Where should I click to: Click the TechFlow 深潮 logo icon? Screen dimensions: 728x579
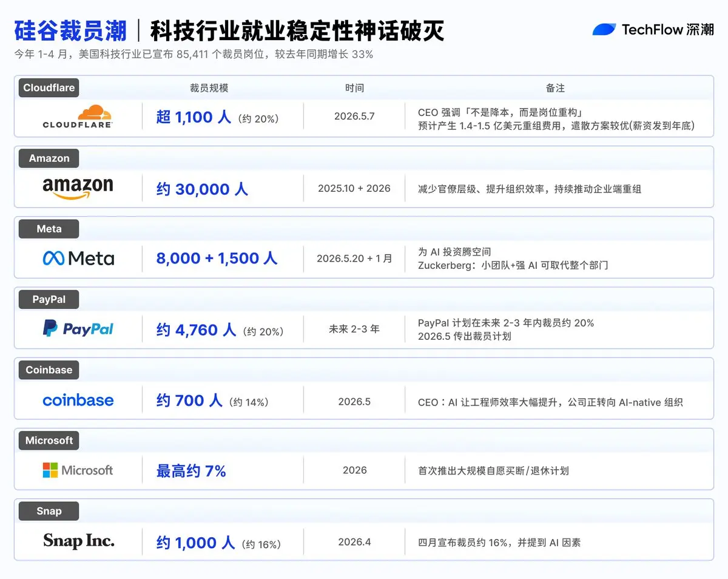tap(604, 29)
